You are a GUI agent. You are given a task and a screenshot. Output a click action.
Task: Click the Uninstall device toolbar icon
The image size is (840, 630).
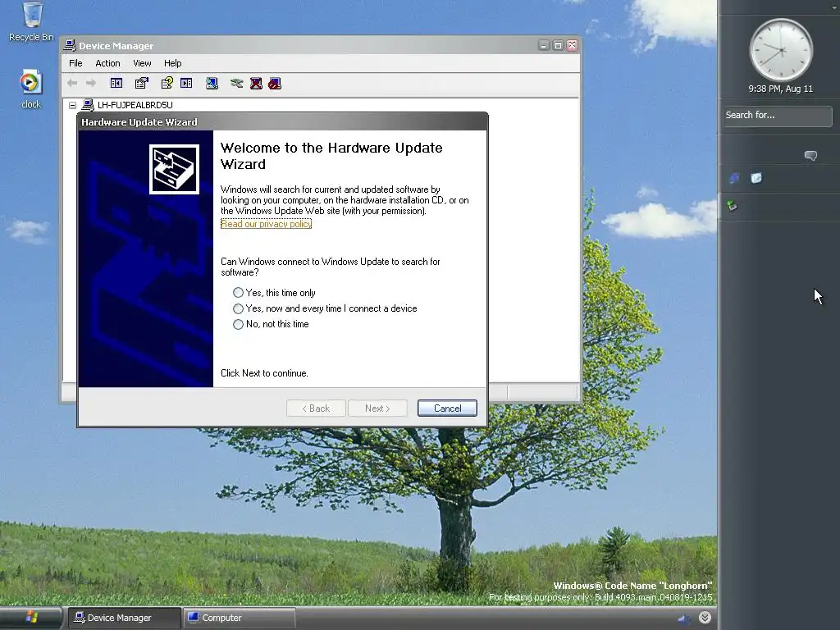256,83
